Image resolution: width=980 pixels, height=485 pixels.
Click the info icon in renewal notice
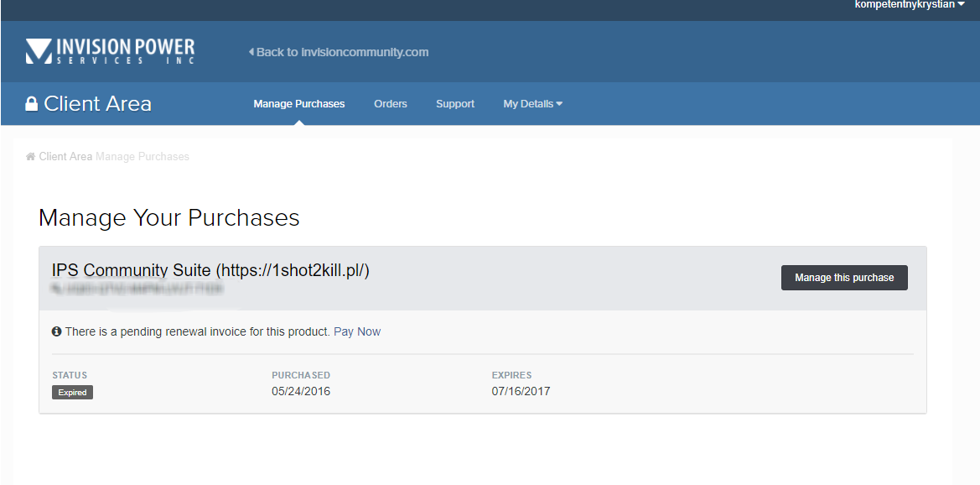pos(57,332)
